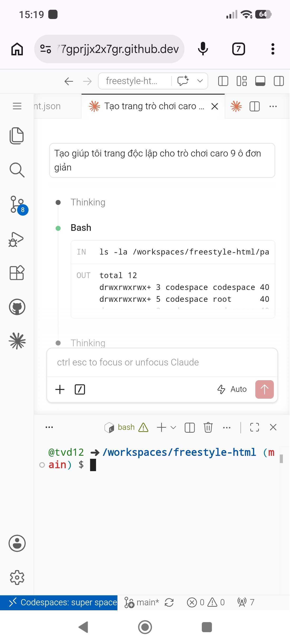Image resolution: width=290 pixels, height=644 pixels.
Task: Open the customize layout icon
Action: pos(242,81)
